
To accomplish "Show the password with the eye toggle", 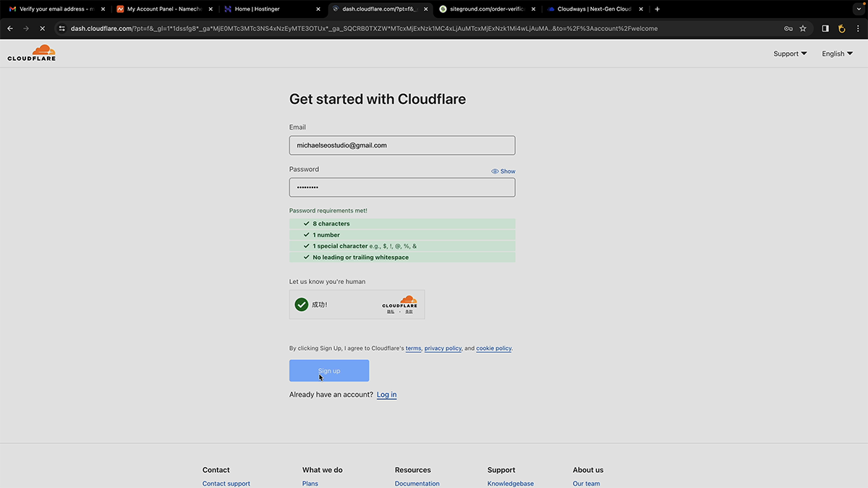I will pyautogui.click(x=503, y=171).
